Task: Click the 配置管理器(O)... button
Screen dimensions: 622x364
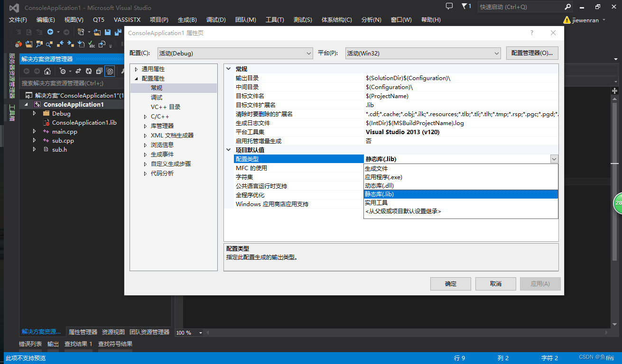Action: [x=532, y=53]
